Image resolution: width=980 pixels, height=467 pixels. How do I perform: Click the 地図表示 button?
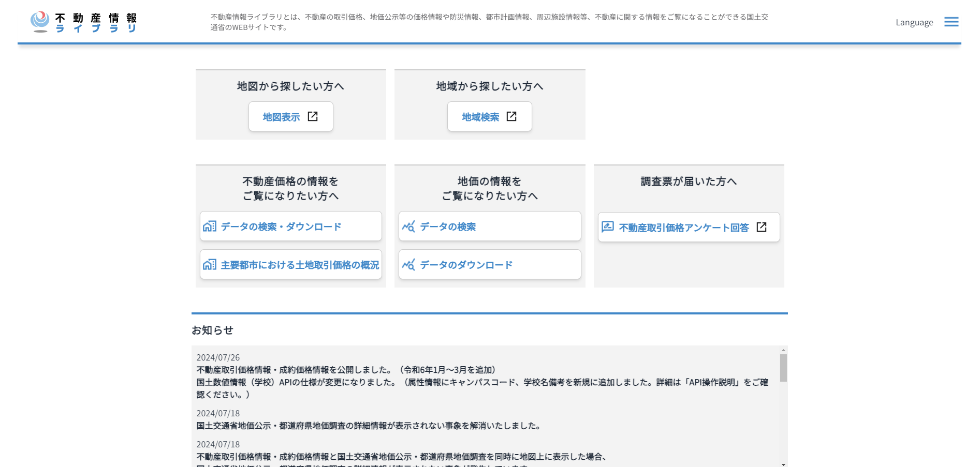290,116
